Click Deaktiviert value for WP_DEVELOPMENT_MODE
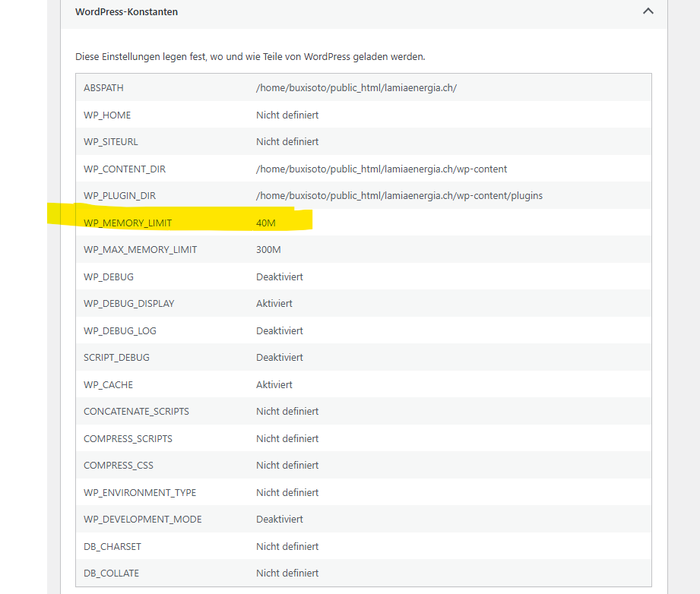 click(x=280, y=520)
